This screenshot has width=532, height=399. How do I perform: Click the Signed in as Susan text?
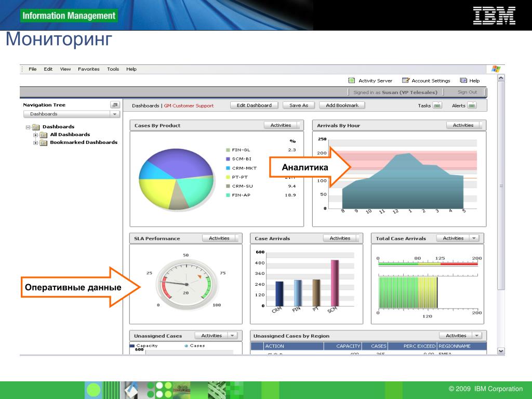[x=395, y=92]
